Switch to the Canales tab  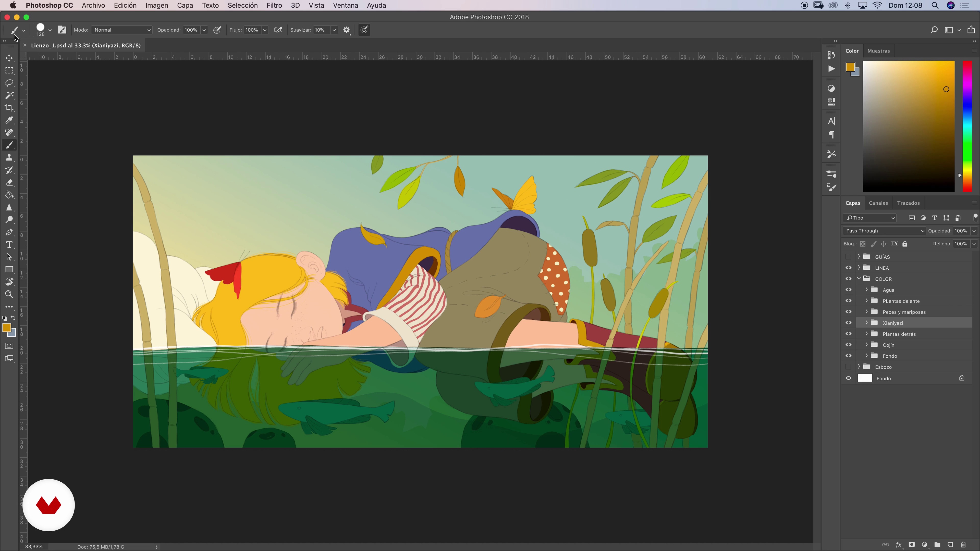pyautogui.click(x=878, y=203)
